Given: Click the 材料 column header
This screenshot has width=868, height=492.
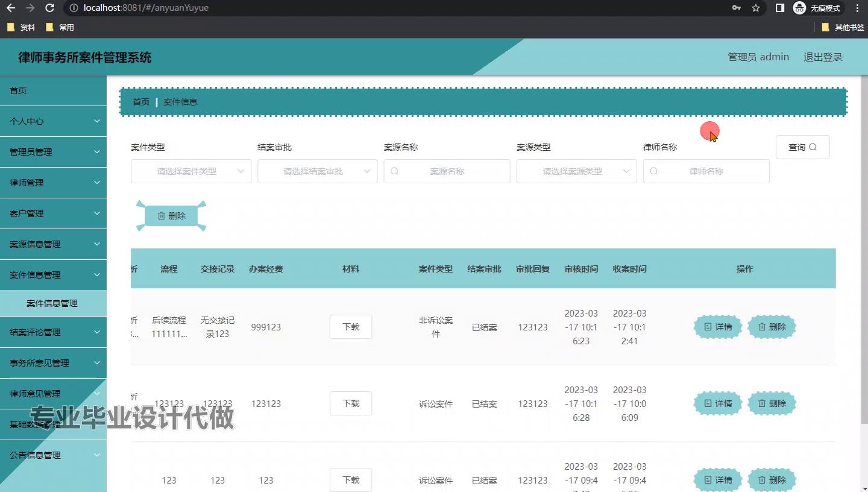Looking at the screenshot, I should pos(351,269).
